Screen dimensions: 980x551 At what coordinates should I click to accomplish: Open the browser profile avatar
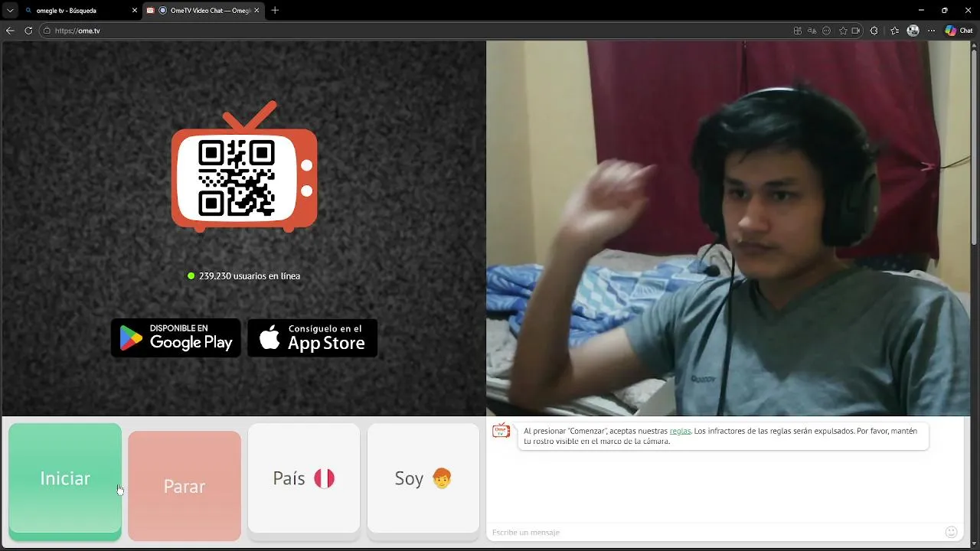point(913,31)
